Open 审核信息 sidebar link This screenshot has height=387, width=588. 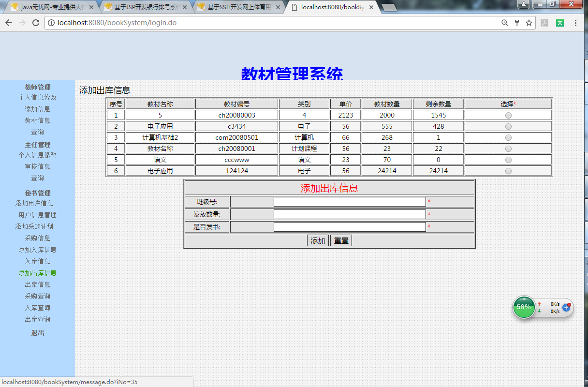click(x=37, y=166)
